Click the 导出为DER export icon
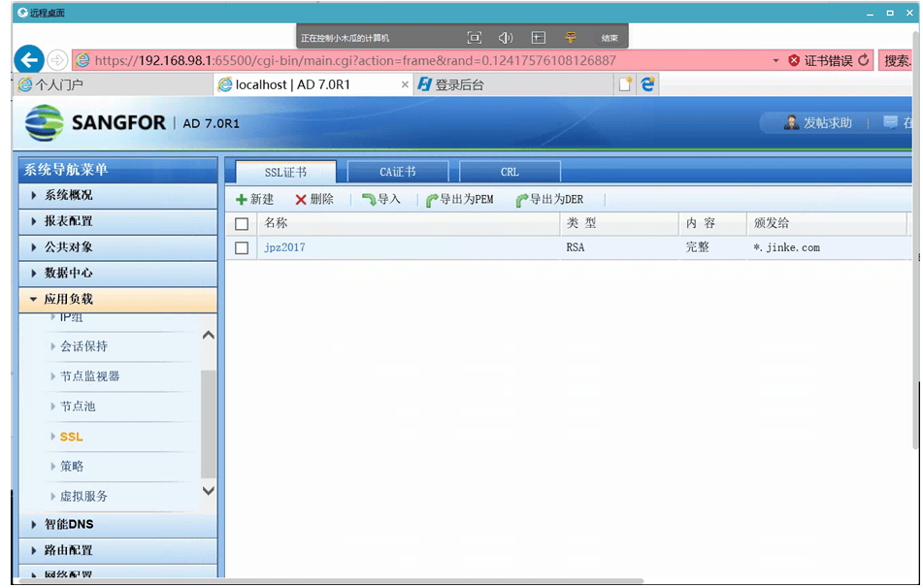The image size is (923, 588). (x=522, y=201)
